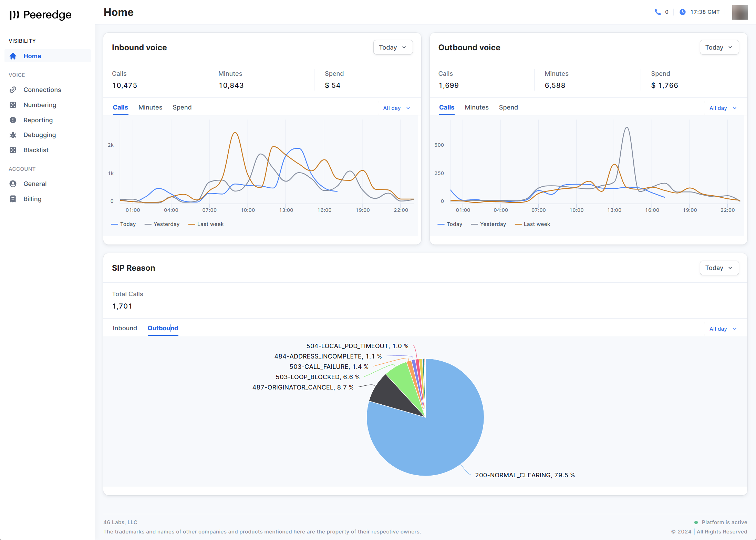Click the Reporting alert icon

tap(13, 120)
